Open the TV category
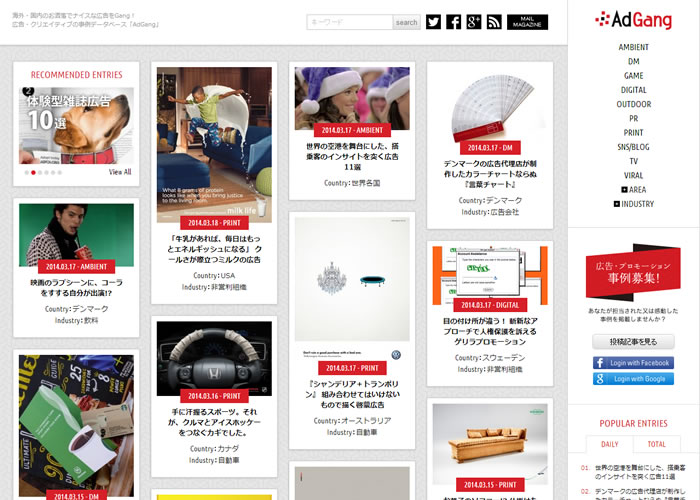The width and height of the screenshot is (700, 500). coord(633,162)
